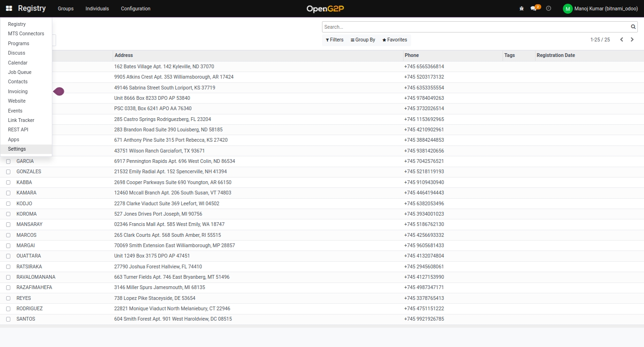Screen dimensions: 644x347
Task: Click the green user avatar icon
Action: [568, 8]
